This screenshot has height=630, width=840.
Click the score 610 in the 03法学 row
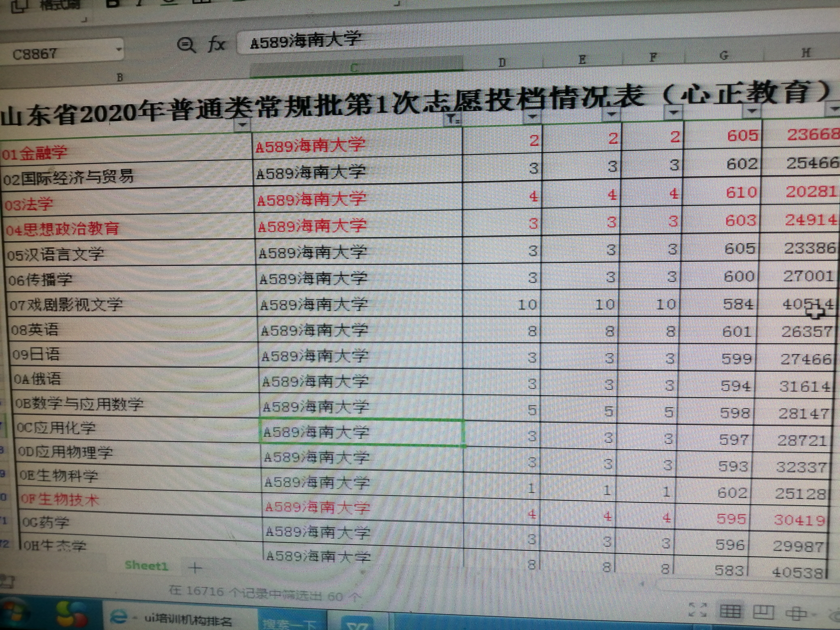(742, 192)
